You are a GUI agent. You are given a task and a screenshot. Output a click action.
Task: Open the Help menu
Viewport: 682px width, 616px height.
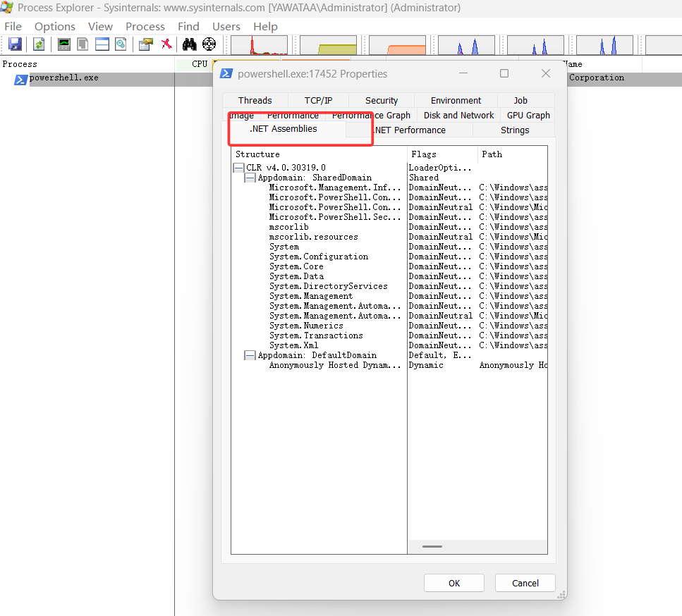(x=265, y=27)
